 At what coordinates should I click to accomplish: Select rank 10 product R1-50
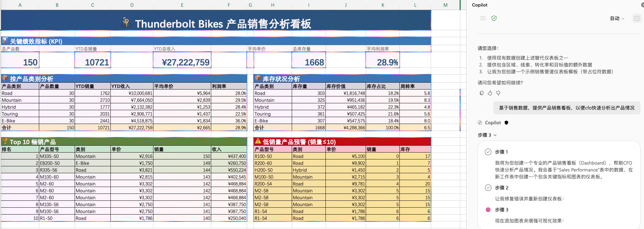pyautogui.click(x=57, y=218)
